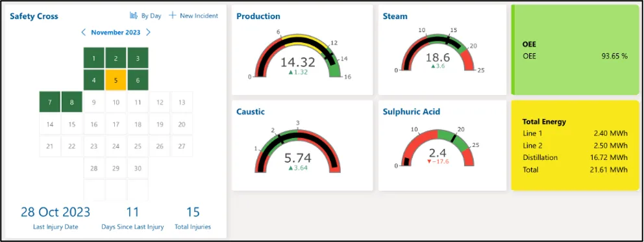644x242 pixels.
Task: Select day 14 in the calendar
Action: (x=50, y=124)
